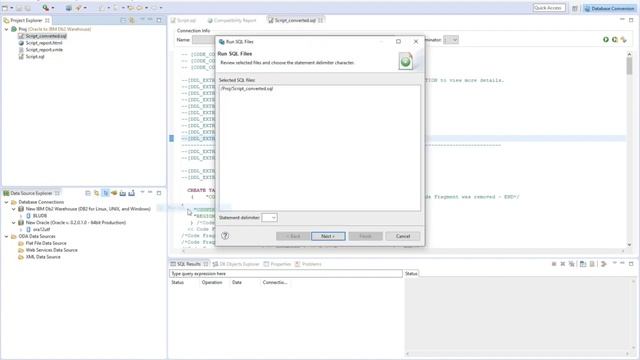Select Script_report.xmle in Project Explorer
Viewport: 640px width, 360px height.
point(44,50)
